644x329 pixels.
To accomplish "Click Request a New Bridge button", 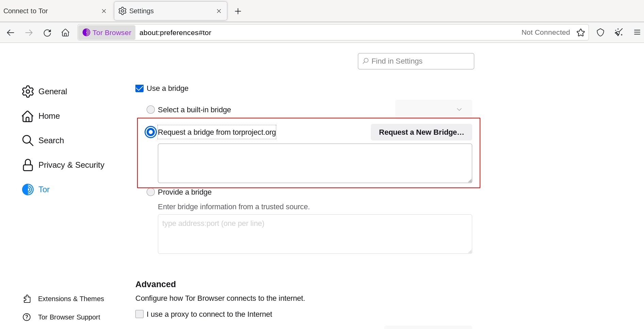I will pyautogui.click(x=421, y=132).
